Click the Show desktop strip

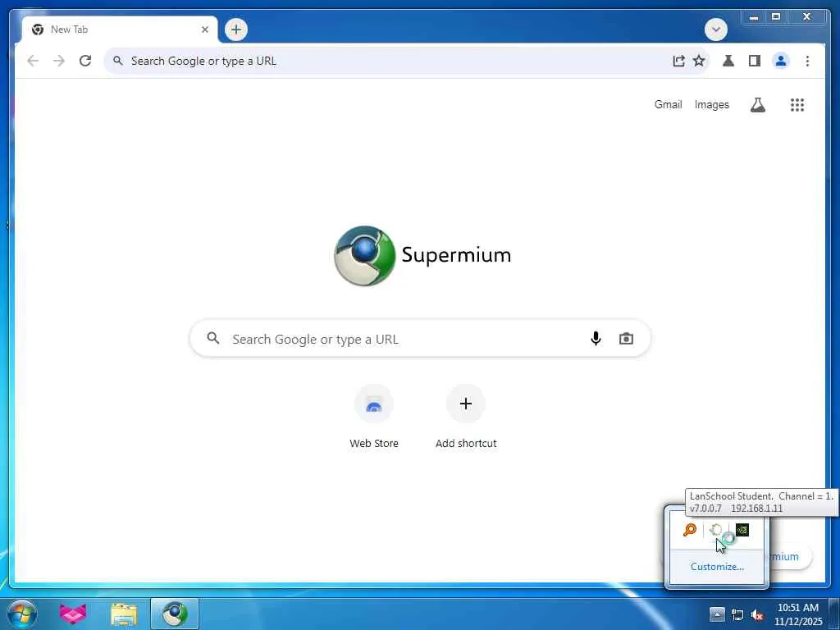point(834,614)
